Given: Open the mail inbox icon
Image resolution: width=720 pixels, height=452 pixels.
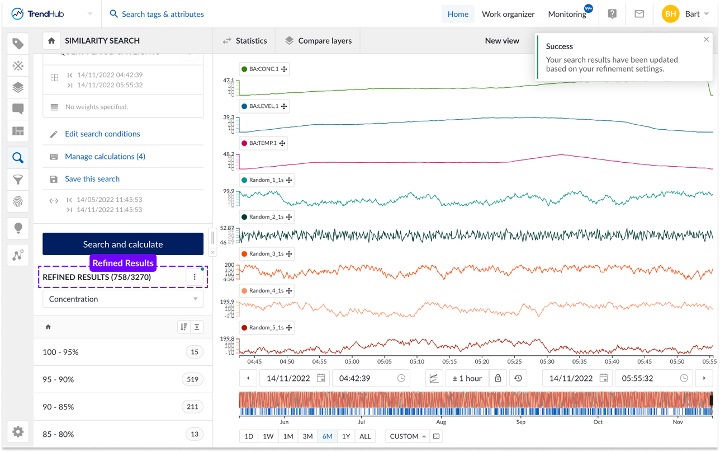Looking at the screenshot, I should pos(638,14).
